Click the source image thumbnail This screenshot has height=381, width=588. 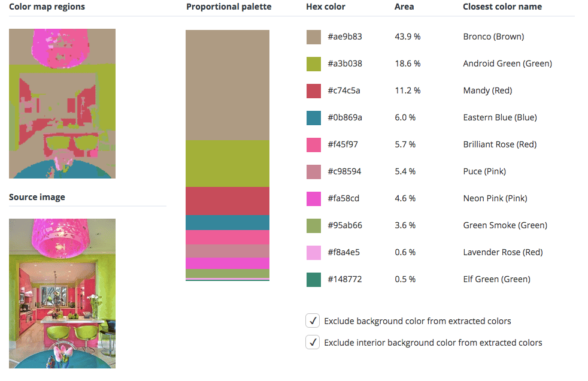coord(62,293)
